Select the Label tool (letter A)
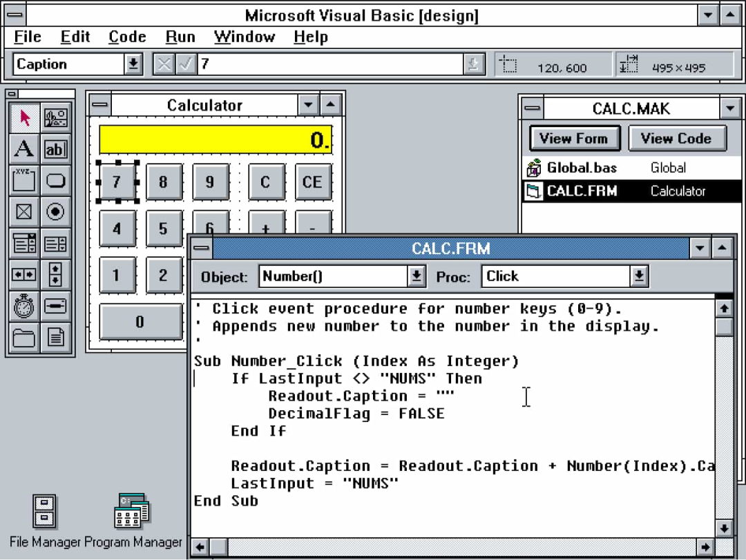746x560 pixels. [x=23, y=149]
